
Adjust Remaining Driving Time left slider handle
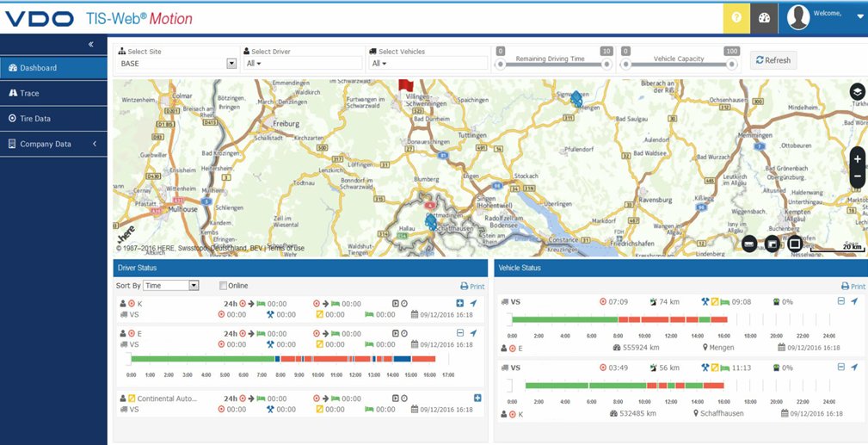tap(501, 65)
